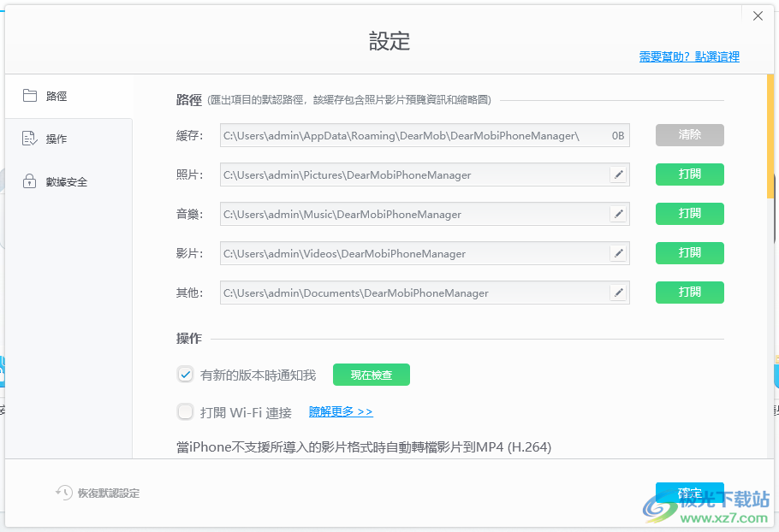Open the 路徑 settings tab
This screenshot has width=779, height=532.
pyautogui.click(x=68, y=97)
